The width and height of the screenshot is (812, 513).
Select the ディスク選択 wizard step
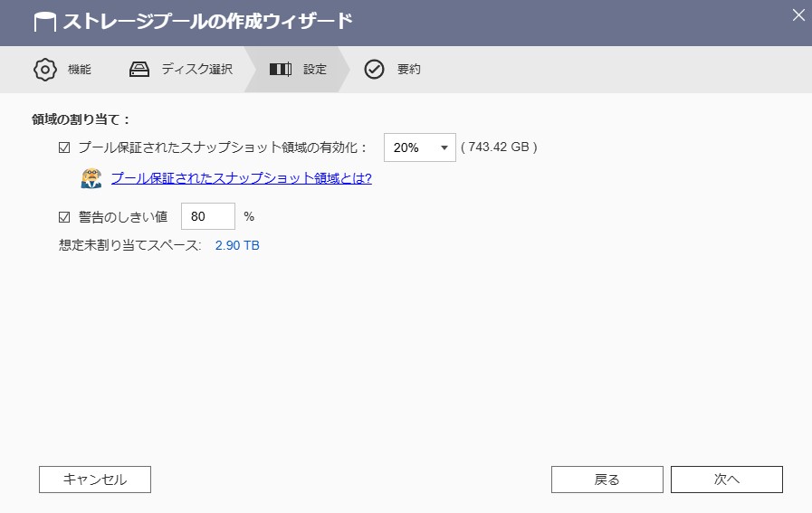pos(181,70)
